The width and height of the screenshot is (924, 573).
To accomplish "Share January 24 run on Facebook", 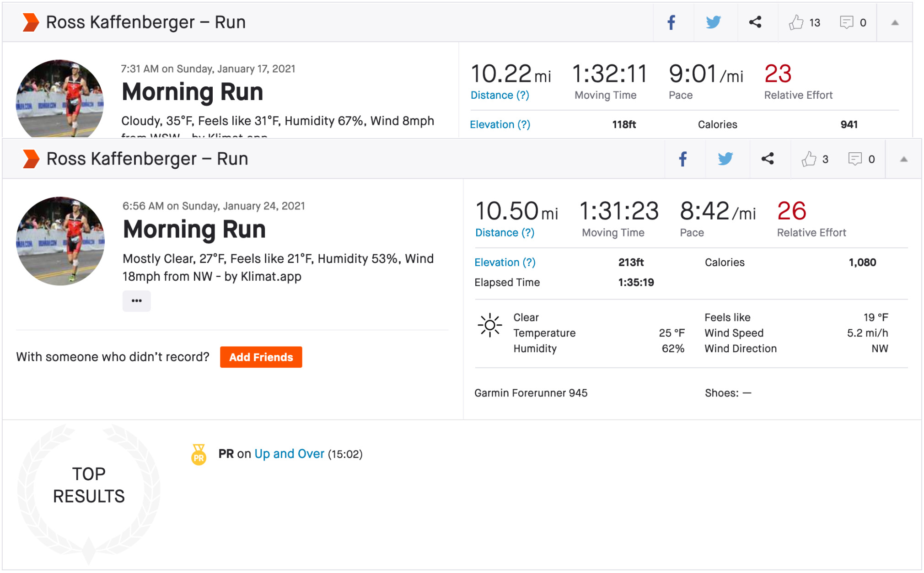I will (x=683, y=159).
